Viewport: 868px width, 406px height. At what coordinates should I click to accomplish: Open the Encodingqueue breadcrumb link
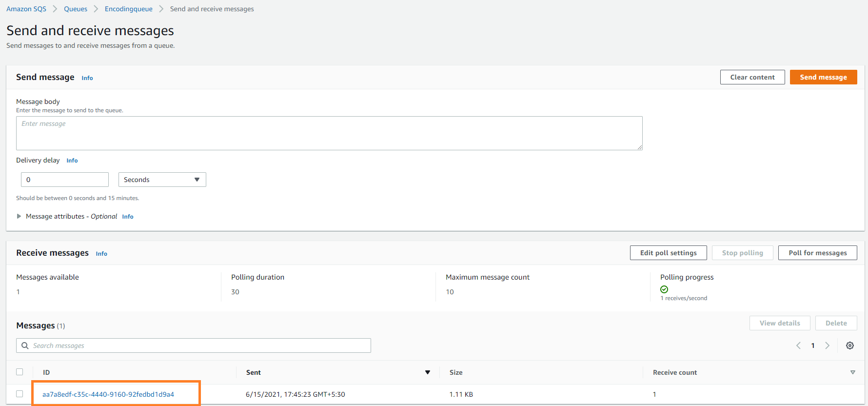click(x=128, y=9)
